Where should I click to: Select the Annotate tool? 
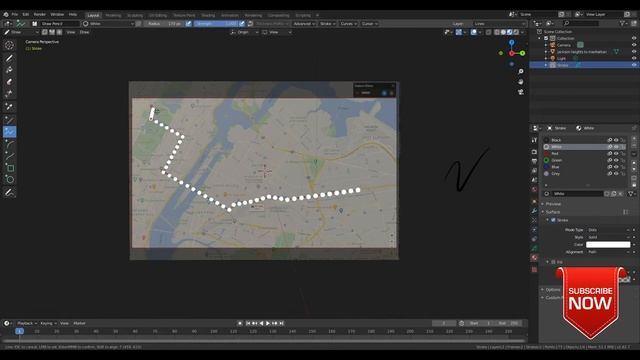9,193
